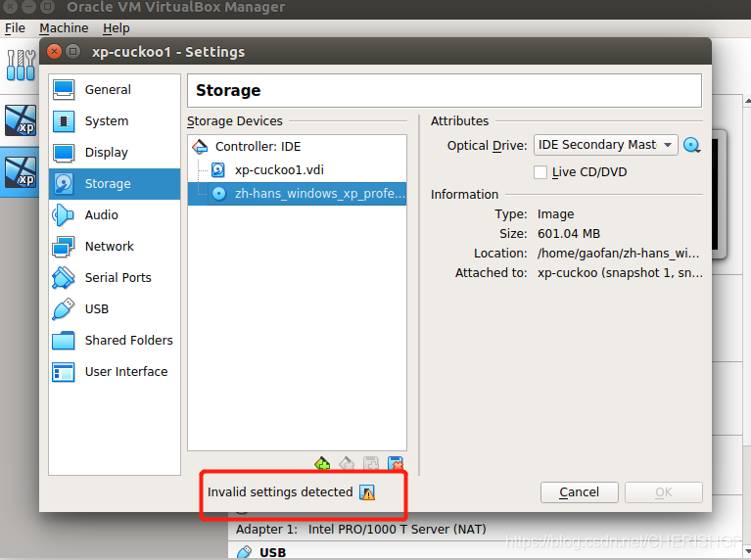
Task: Click the USB icon in the Manager details pane
Action: point(244,552)
